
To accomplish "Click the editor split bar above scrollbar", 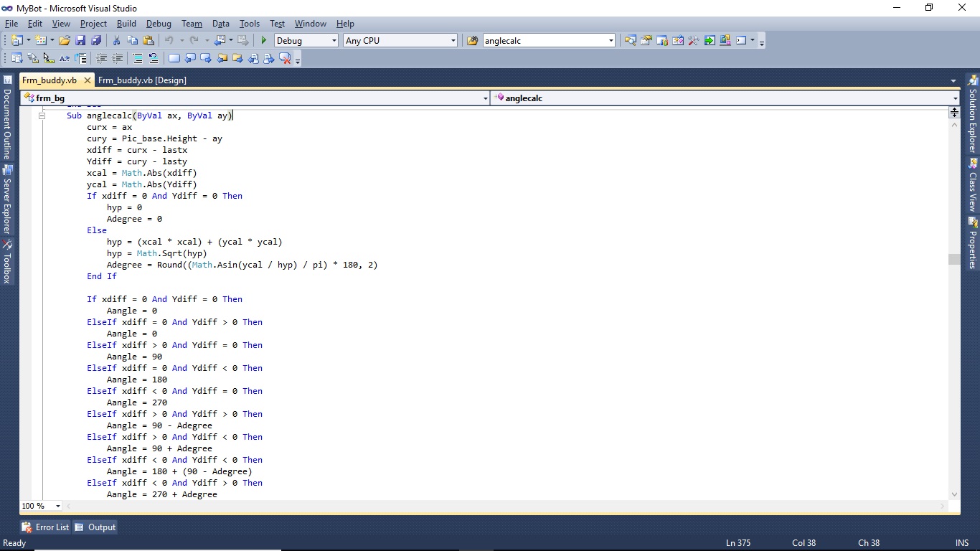I will click(x=954, y=113).
